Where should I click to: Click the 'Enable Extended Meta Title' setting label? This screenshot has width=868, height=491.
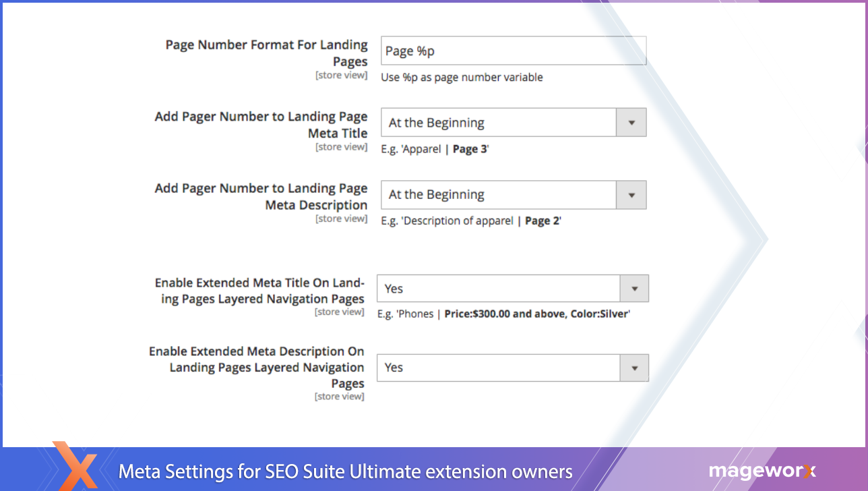[259, 291]
